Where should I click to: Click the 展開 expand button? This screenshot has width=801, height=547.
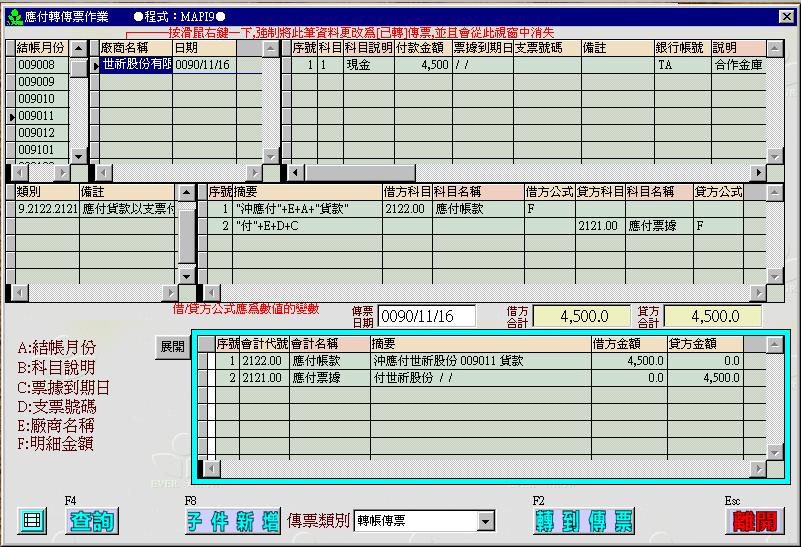(x=172, y=347)
